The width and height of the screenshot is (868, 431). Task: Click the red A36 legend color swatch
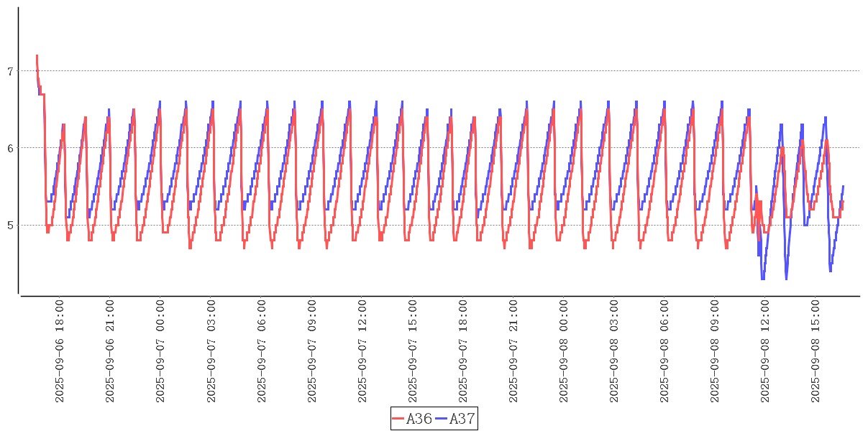[x=398, y=419]
